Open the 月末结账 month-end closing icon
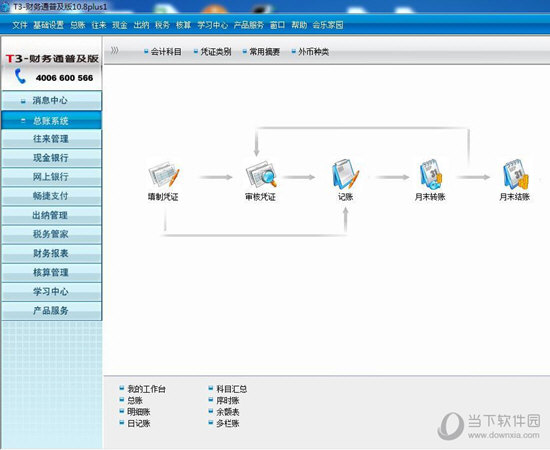This screenshot has width=550, height=450. [x=515, y=174]
